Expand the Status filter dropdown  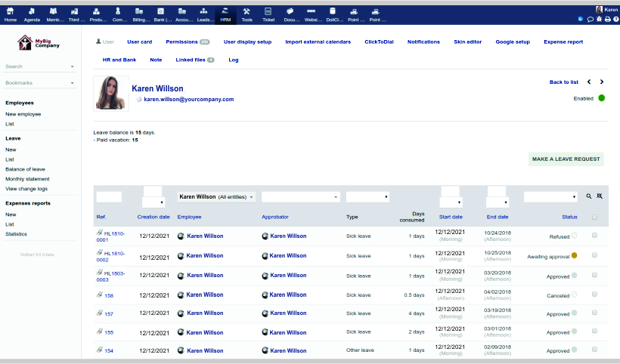(x=550, y=196)
